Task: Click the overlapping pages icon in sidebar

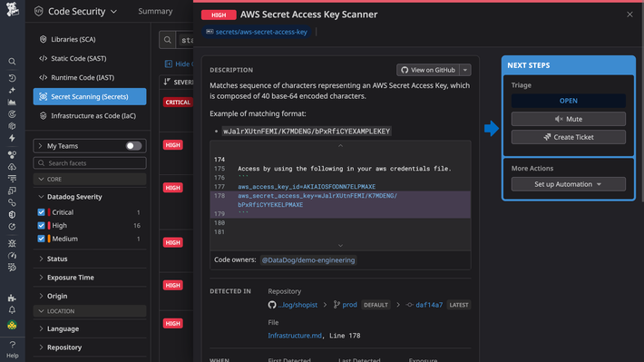Action: click(12, 191)
